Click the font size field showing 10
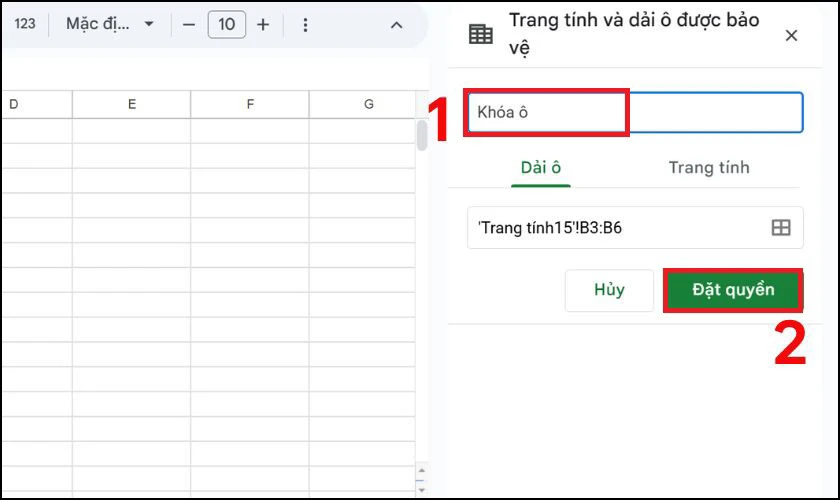 227,25
